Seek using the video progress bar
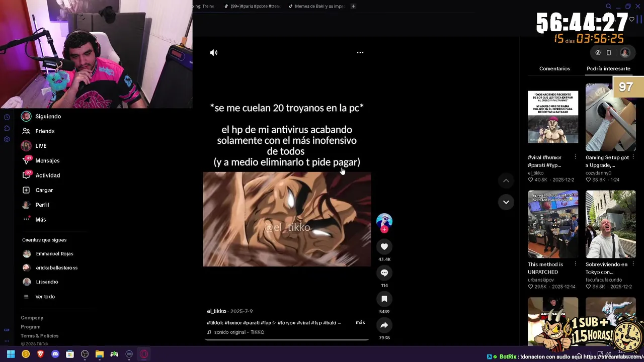The height and width of the screenshot is (362, 644). (287, 340)
